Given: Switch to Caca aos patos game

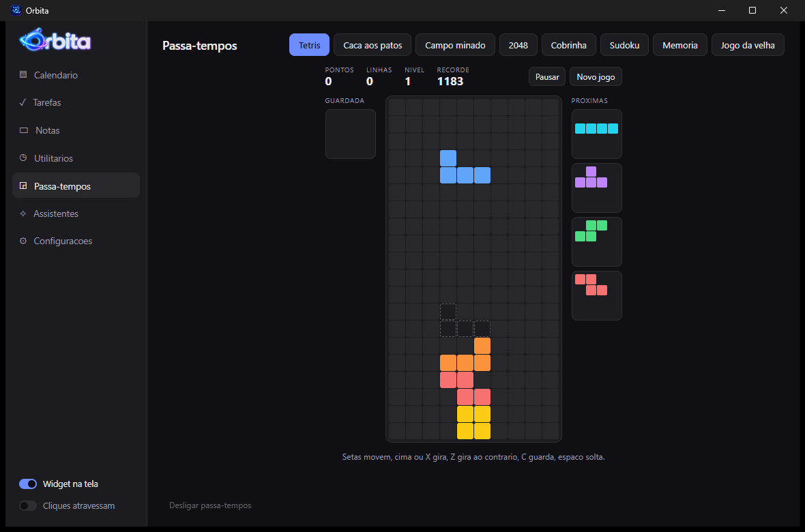Looking at the screenshot, I should click(372, 45).
